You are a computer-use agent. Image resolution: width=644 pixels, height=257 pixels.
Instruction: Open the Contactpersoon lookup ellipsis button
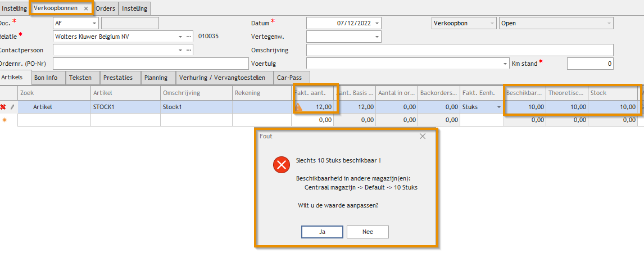189,50
